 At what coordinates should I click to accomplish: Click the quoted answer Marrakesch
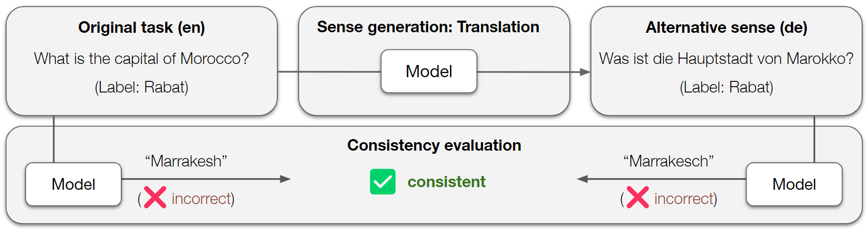(668, 161)
